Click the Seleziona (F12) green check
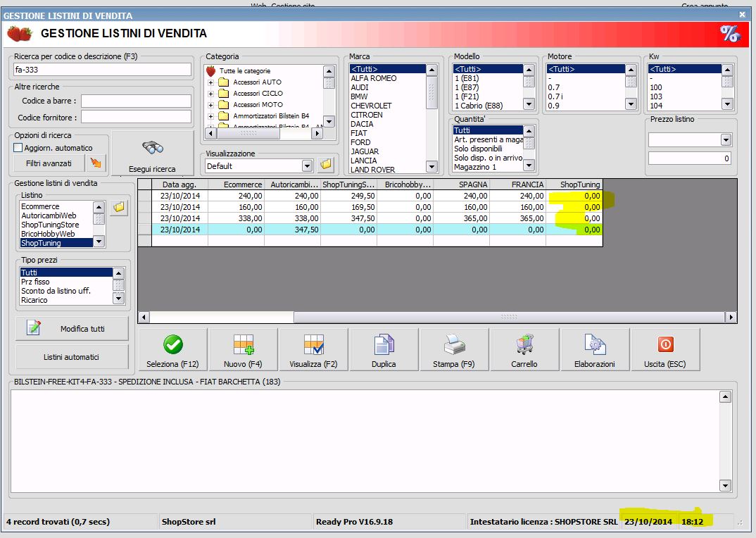 (x=172, y=344)
